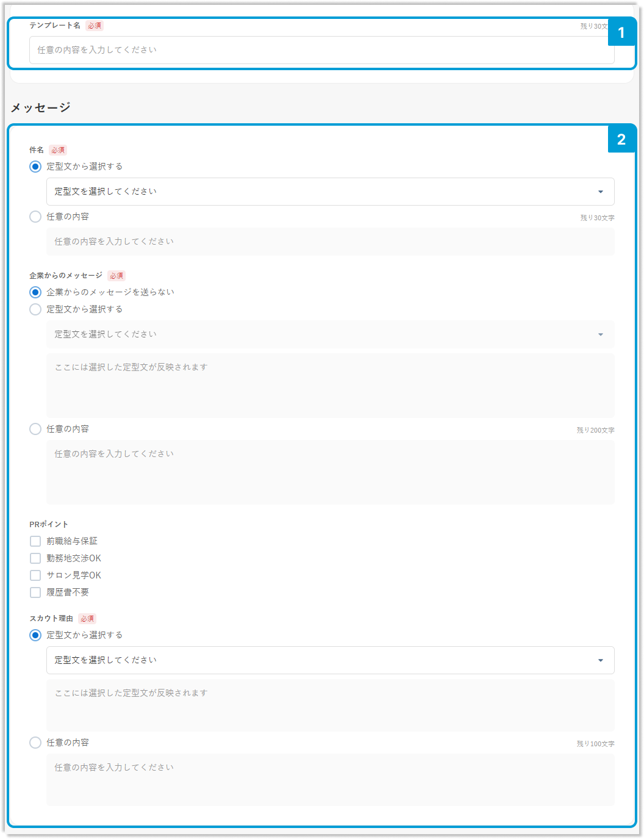
Task: Pick 定型文から選択する under 企業からのメッセージ
Action: (x=35, y=309)
